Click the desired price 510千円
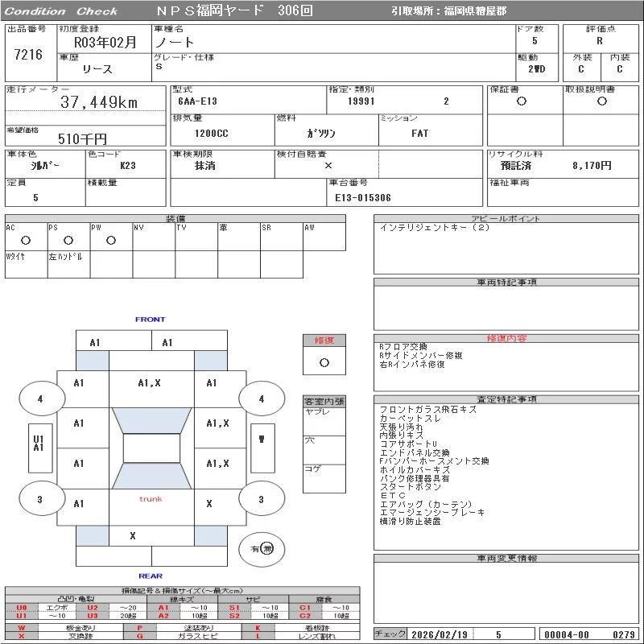Viewport: 644px width, 644px height. (x=82, y=138)
